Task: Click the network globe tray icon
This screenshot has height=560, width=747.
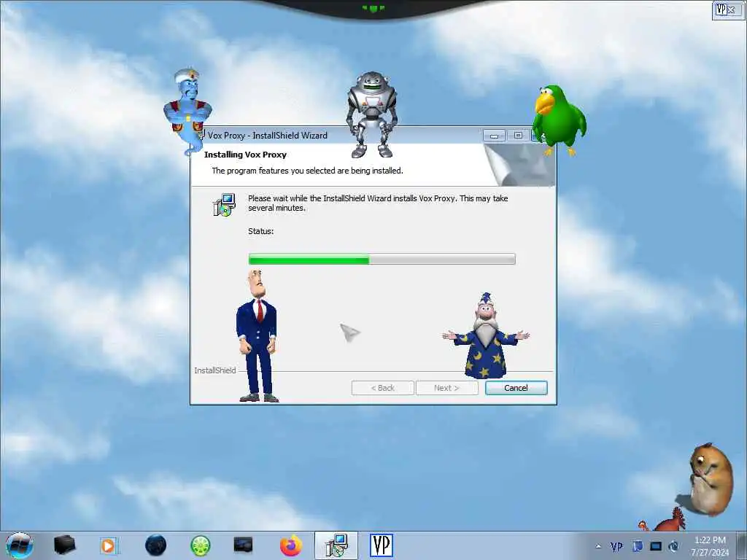Action: tap(673, 546)
